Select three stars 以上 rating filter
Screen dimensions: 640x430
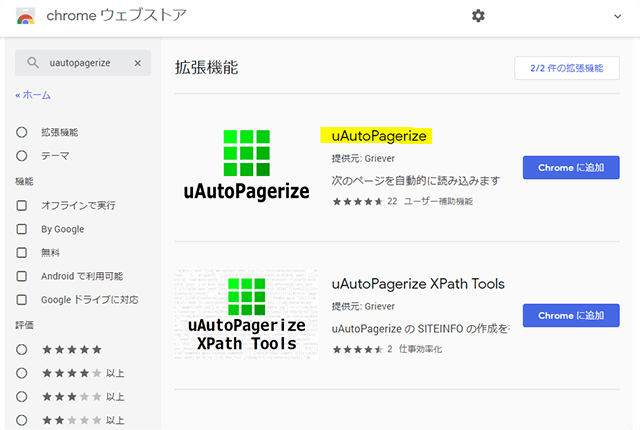(x=22, y=397)
